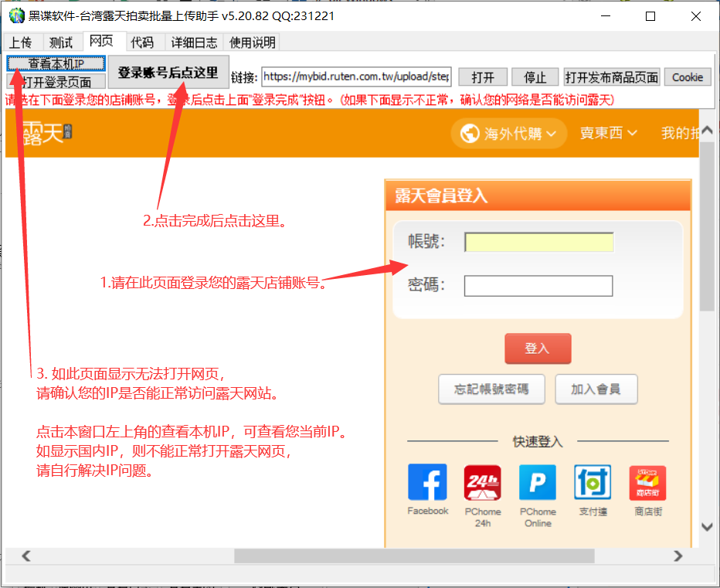Click the 打开 button next to link
The height and width of the screenshot is (588, 720).
tap(483, 77)
